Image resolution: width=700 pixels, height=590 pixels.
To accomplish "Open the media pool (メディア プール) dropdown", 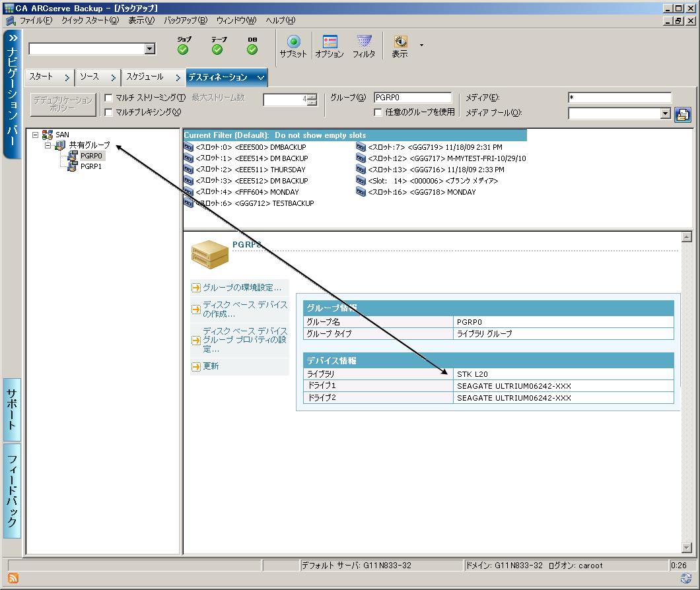I will [665, 114].
